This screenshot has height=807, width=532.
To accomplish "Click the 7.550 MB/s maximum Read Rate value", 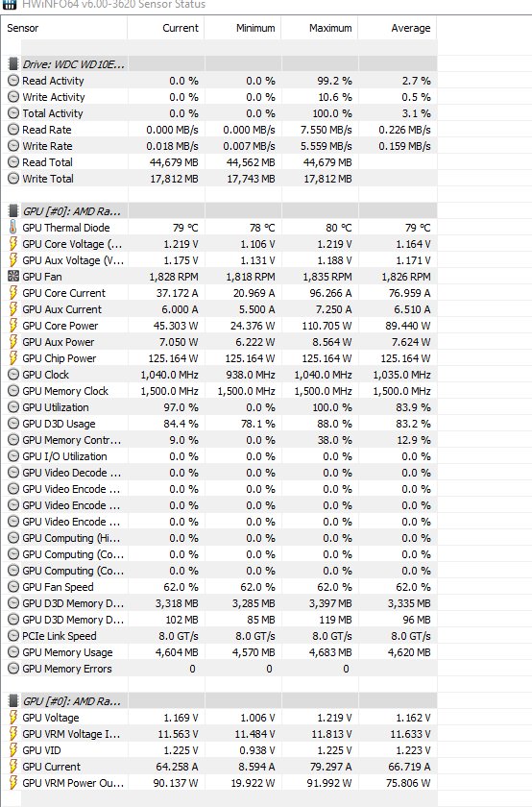I will pyautogui.click(x=326, y=130).
